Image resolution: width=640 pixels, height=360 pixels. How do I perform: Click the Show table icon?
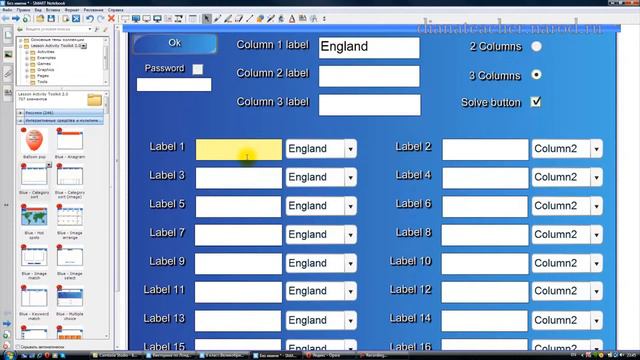(192, 18)
